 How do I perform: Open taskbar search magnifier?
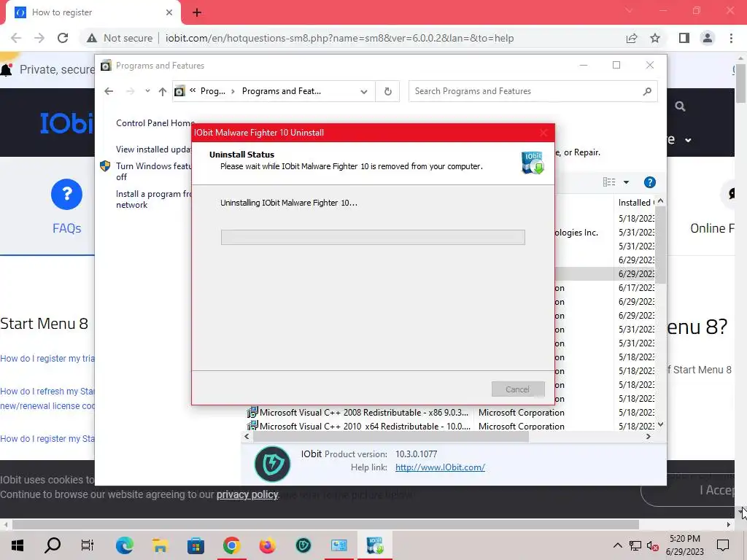[53, 545]
